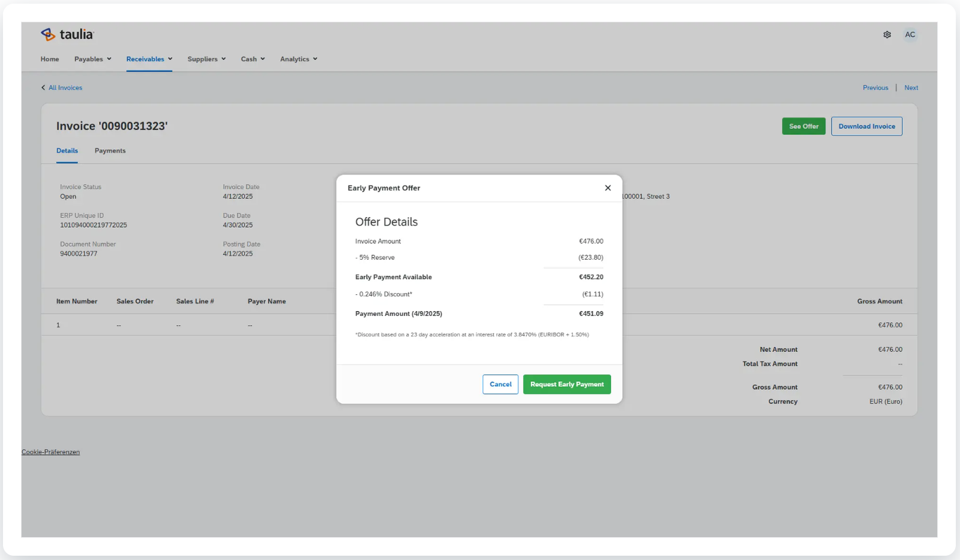Go to the Previous invoice

(875, 88)
